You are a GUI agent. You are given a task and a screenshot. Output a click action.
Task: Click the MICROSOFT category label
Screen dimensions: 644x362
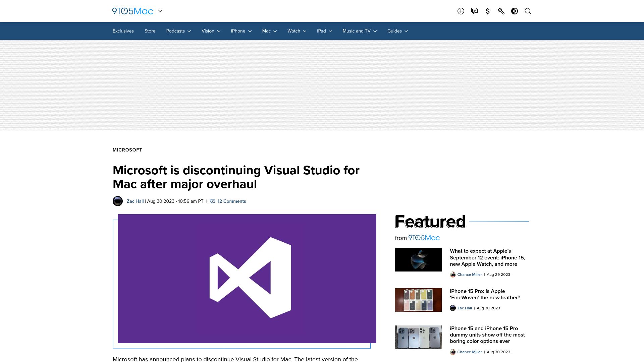pos(127,150)
